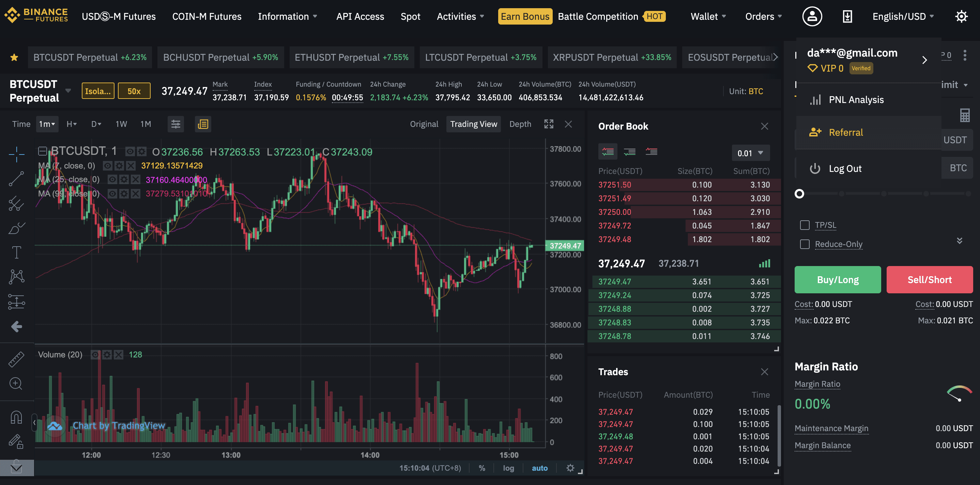Click the back arrow chart tool
The height and width of the screenshot is (485, 980).
pyautogui.click(x=16, y=326)
